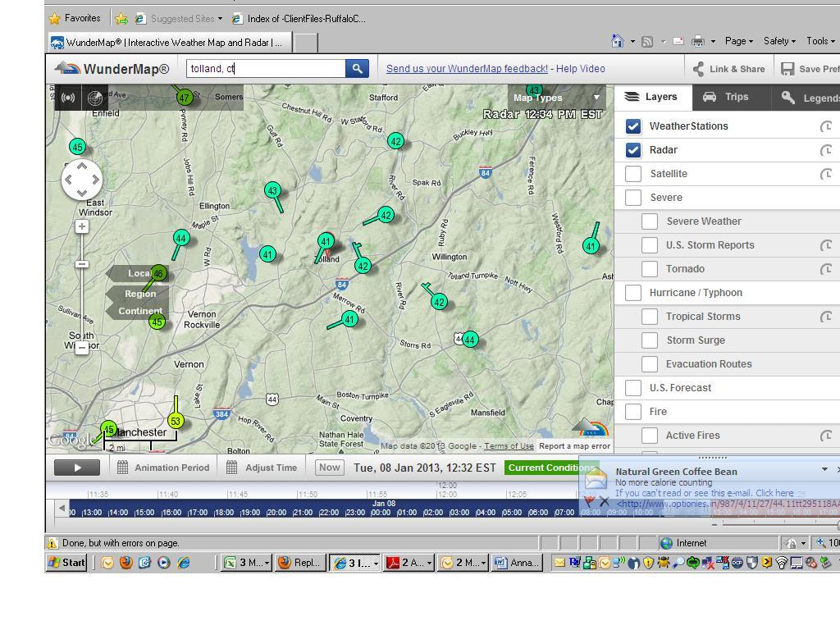Click the red flag in the mail notification
The height and width of the screenshot is (630, 840).
click(x=589, y=501)
